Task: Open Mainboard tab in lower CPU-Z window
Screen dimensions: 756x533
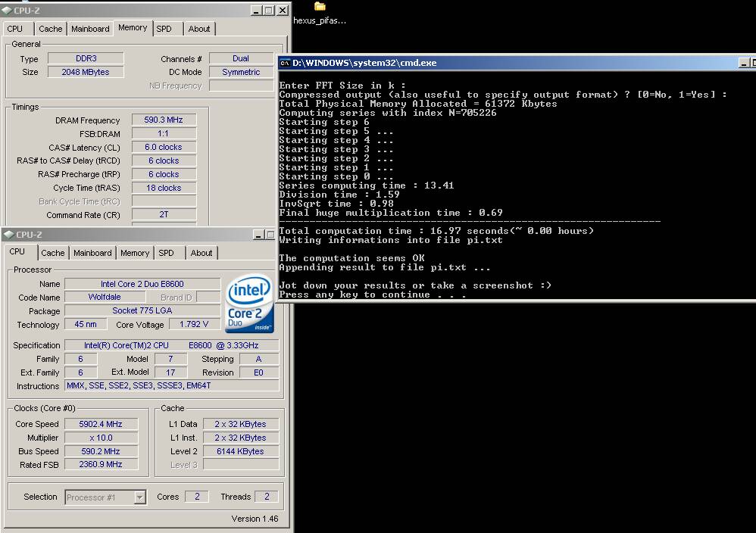Action: [92, 253]
